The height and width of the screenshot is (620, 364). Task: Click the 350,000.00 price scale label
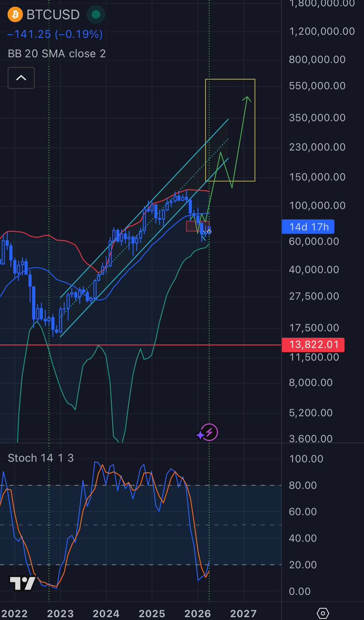click(317, 117)
